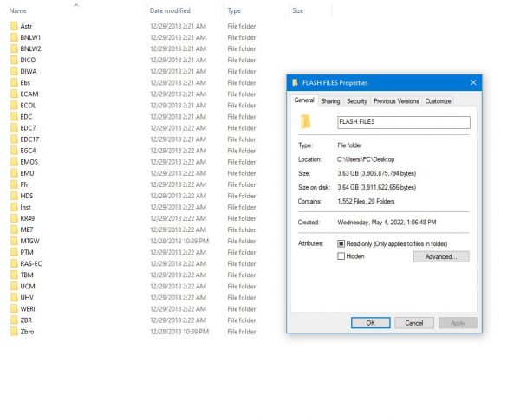
Task: Click the Astr folder icon
Action: pyautogui.click(x=14, y=26)
